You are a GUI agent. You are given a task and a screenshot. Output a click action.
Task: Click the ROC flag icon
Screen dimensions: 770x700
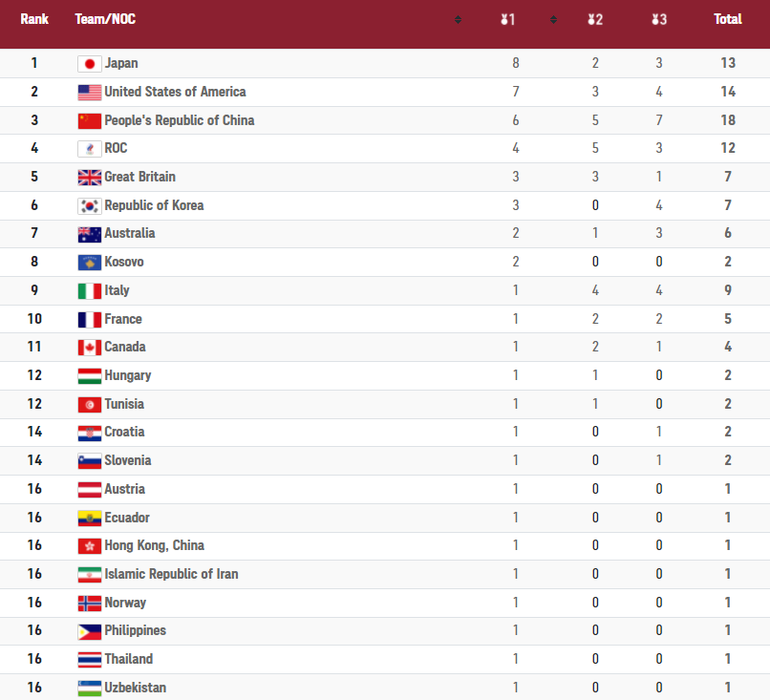coord(90,149)
